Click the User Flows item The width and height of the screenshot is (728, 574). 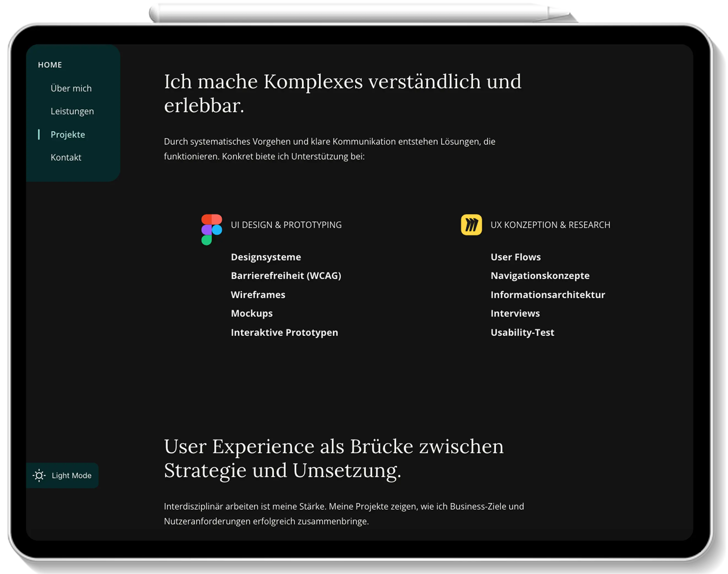tap(516, 256)
